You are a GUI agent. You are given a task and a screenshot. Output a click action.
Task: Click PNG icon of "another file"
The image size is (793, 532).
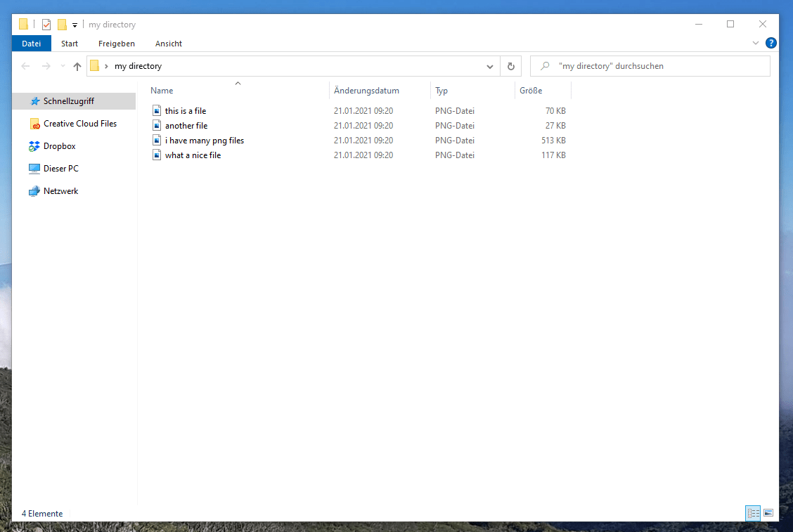click(157, 125)
